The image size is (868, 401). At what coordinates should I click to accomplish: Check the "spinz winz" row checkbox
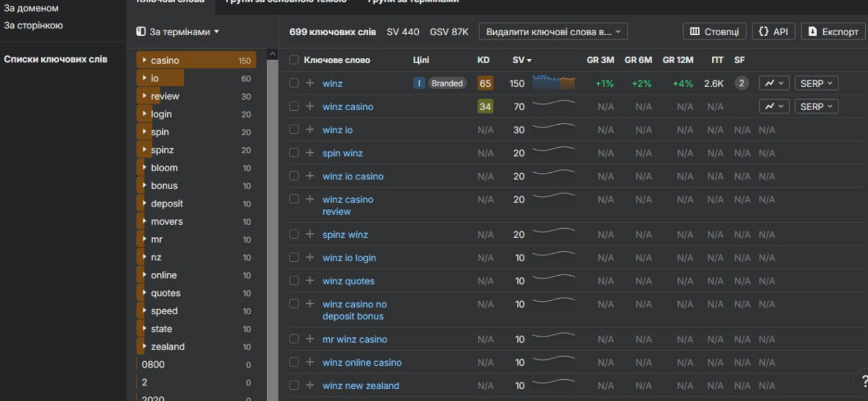[x=294, y=235]
